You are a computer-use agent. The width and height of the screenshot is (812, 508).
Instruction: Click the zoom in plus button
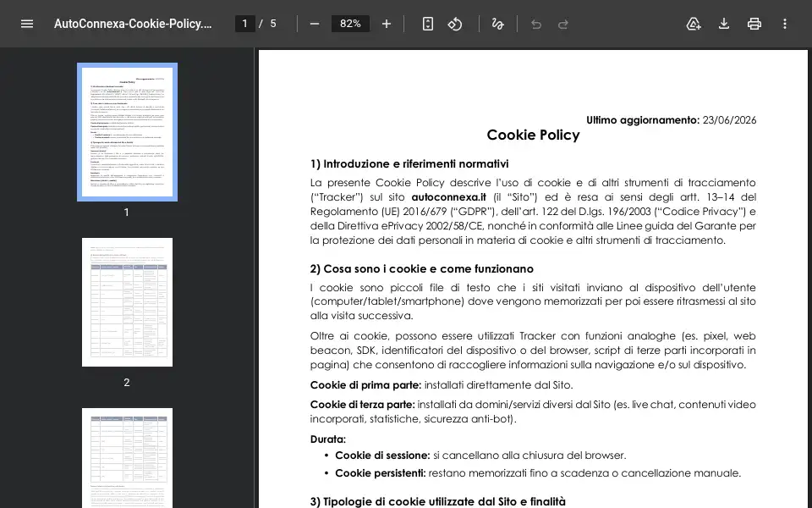click(x=387, y=24)
